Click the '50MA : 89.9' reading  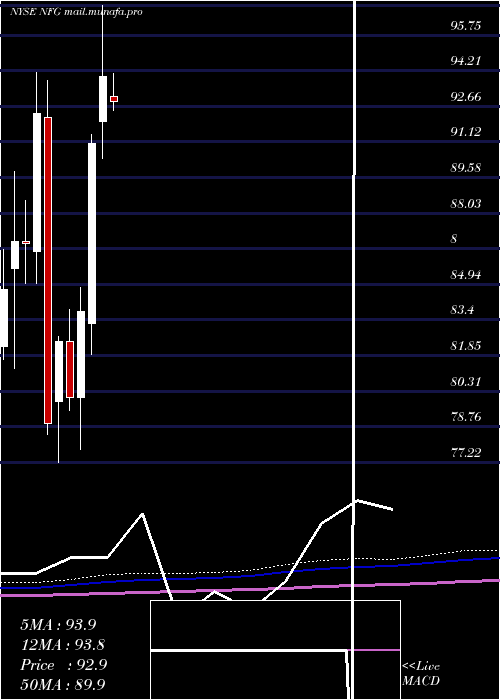62,685
